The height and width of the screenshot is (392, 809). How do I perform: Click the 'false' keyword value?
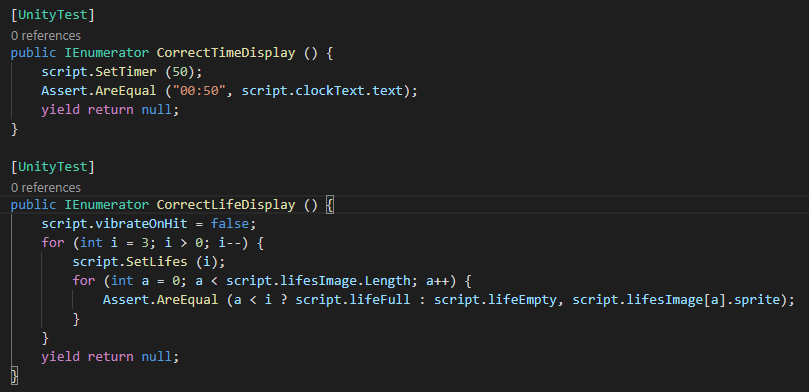coord(230,224)
